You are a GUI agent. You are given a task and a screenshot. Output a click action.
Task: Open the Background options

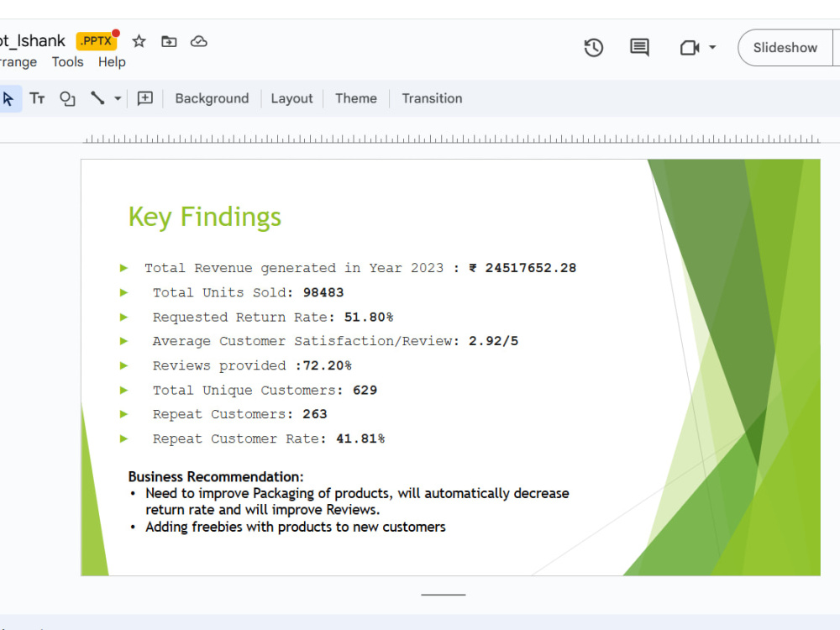213,98
